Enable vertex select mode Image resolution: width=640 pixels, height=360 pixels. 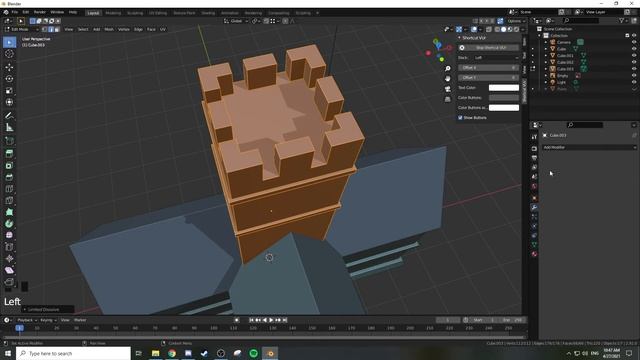[x=44, y=29]
